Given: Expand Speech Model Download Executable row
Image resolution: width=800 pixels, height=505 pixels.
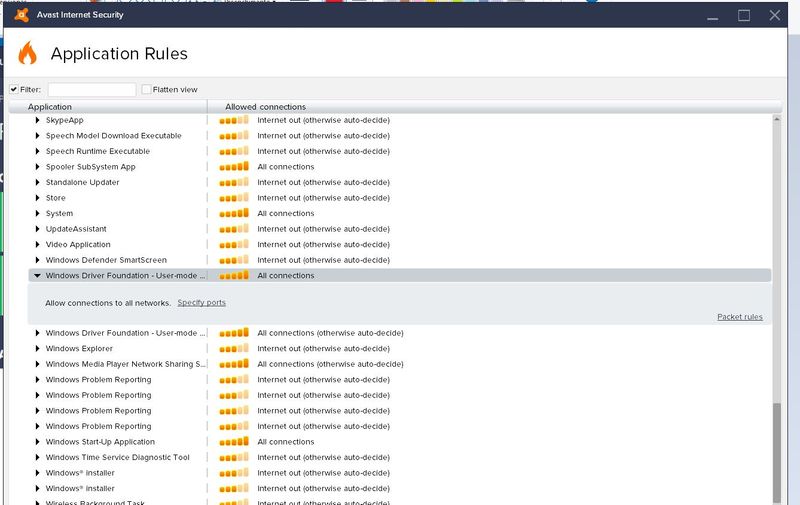Looking at the screenshot, I should 37,136.
